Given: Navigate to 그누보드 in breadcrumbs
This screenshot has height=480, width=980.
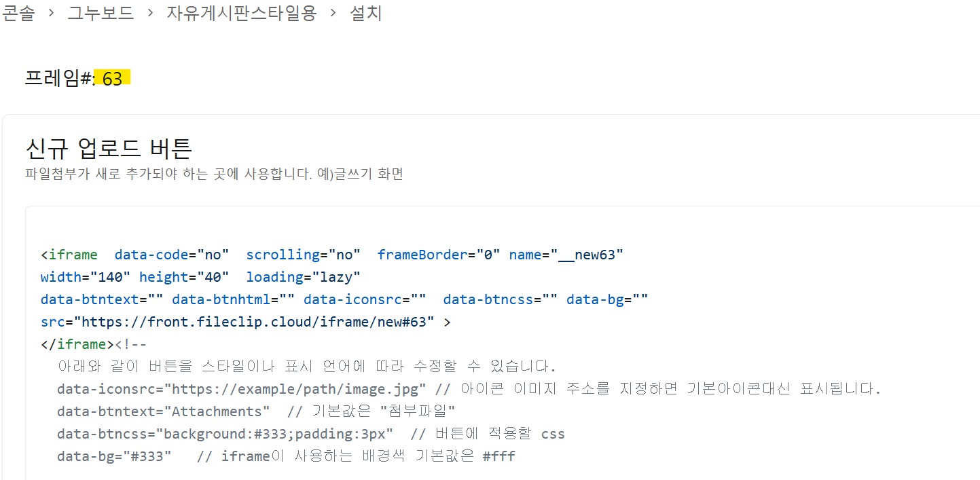Looking at the screenshot, I should 101,14.
